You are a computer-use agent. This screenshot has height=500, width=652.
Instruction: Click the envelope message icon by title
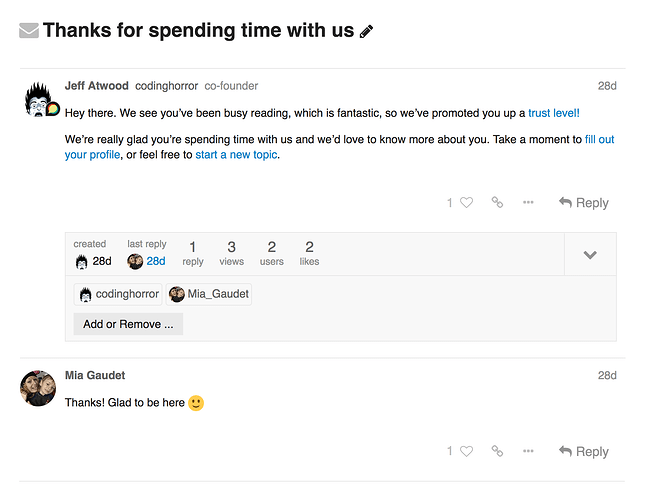[x=29, y=31]
